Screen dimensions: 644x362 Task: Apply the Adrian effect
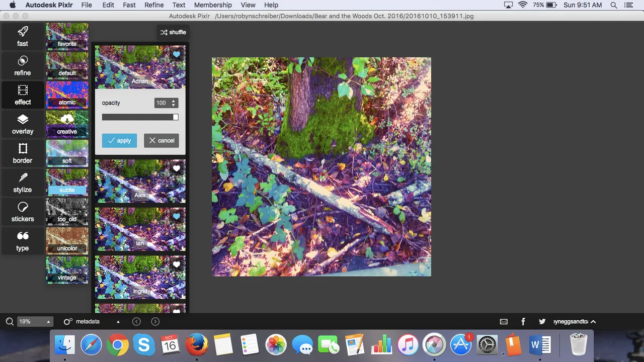point(119,141)
